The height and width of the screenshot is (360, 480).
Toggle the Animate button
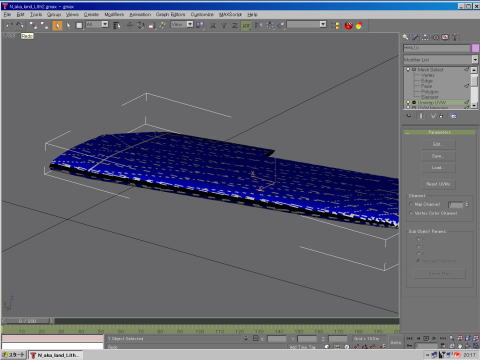(396, 342)
